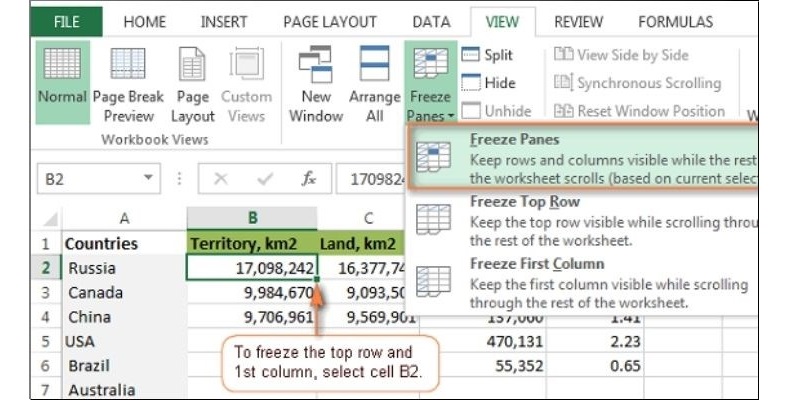Open Custom Views
The width and height of the screenshot is (800, 402).
pyautogui.click(x=246, y=85)
